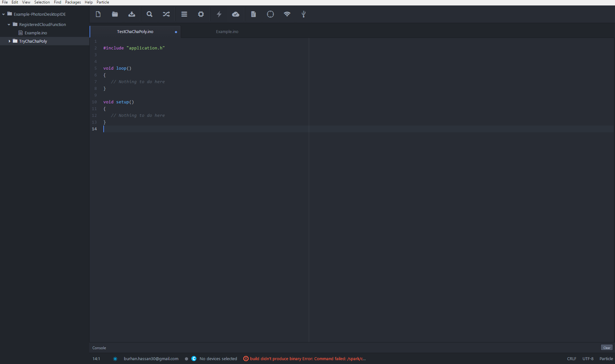Open the View menu
This screenshot has height=364, width=615.
pos(26,2)
